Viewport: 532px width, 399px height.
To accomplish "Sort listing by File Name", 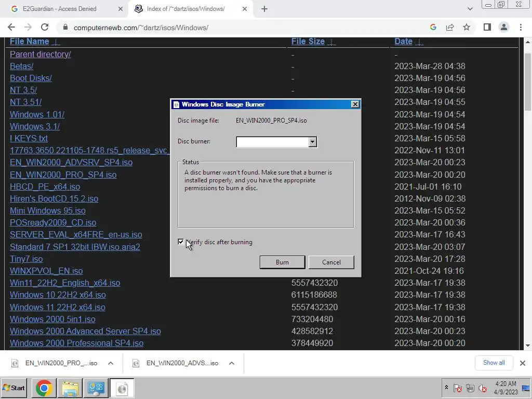I will pyautogui.click(x=29, y=42).
